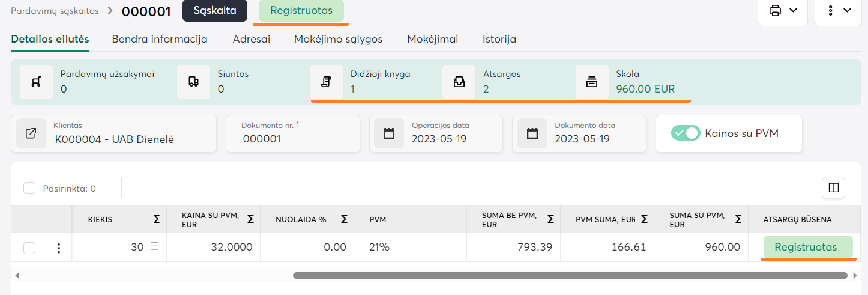Open client record via external link icon
Screen dimensions: 868x295
point(31,133)
